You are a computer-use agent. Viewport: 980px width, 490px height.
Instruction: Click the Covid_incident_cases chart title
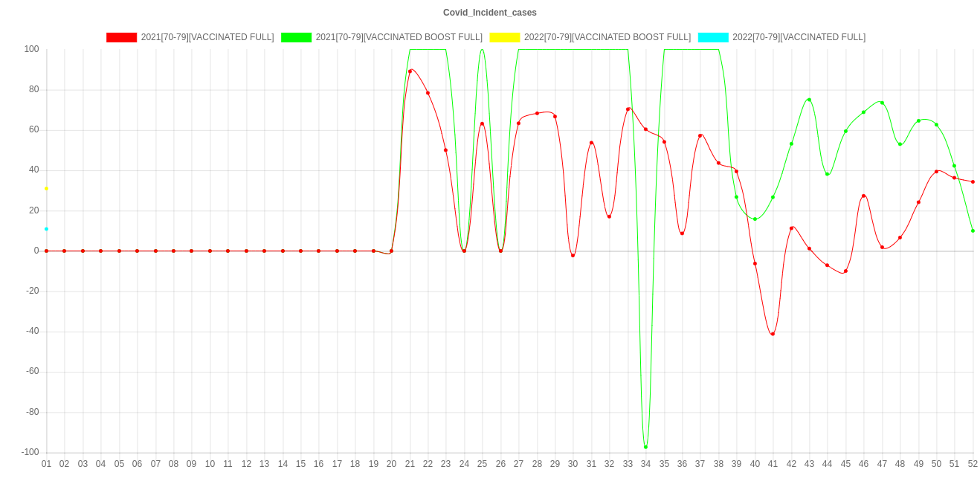click(x=490, y=13)
